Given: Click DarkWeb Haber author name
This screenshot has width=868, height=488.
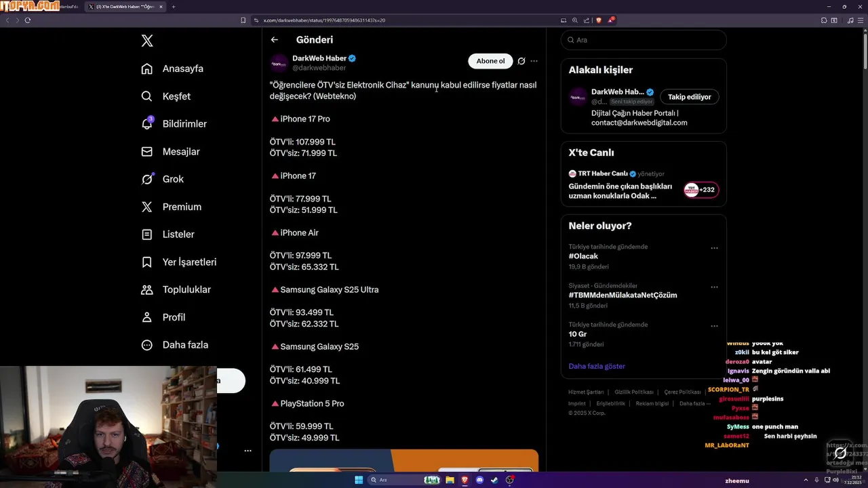Looking at the screenshot, I should tap(319, 58).
